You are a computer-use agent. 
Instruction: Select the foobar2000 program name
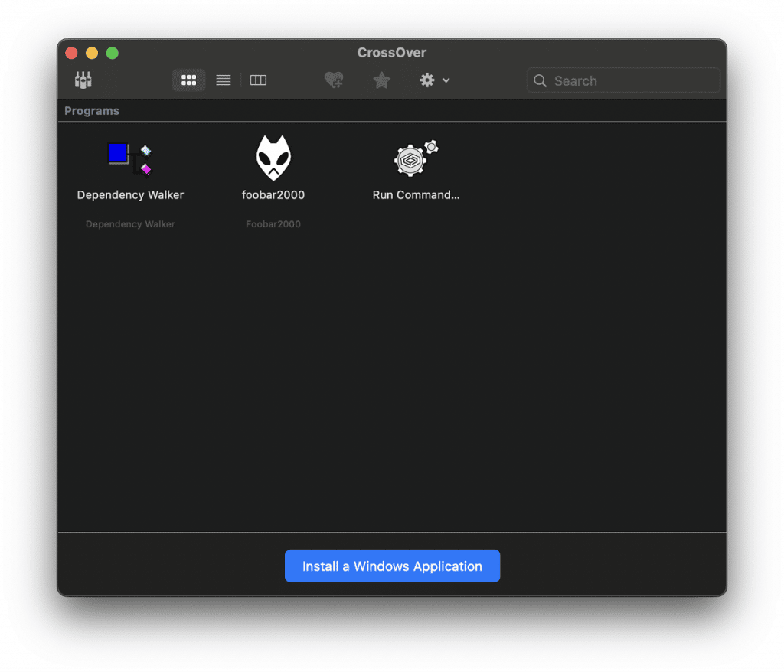tap(273, 194)
